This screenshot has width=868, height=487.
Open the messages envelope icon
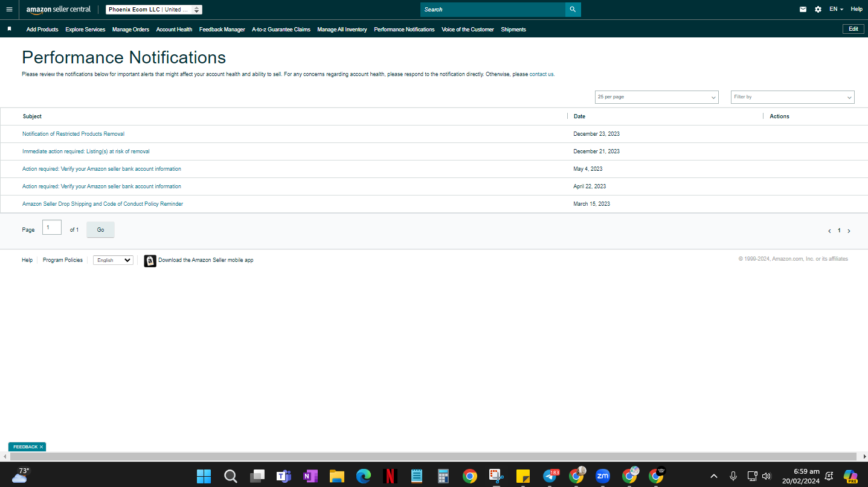803,10
